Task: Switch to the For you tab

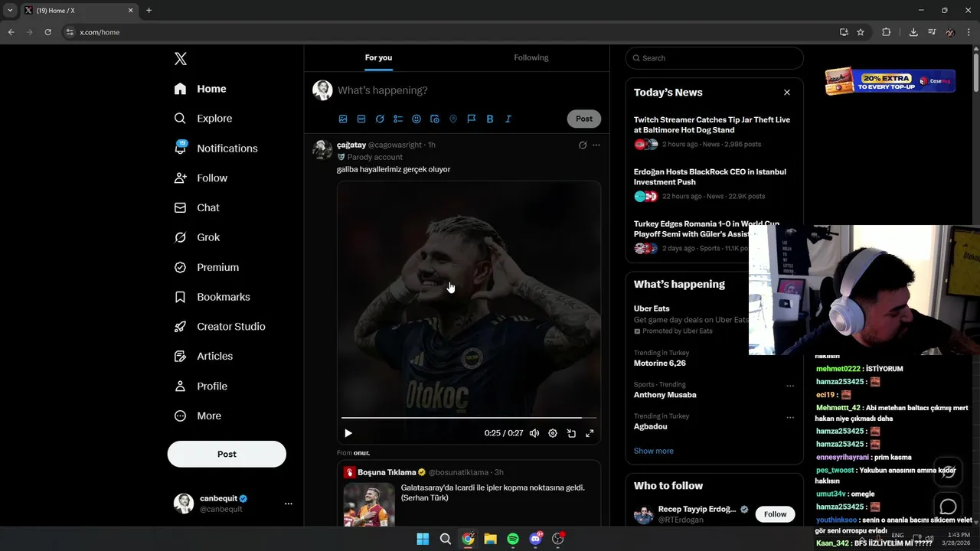Action: (x=378, y=57)
